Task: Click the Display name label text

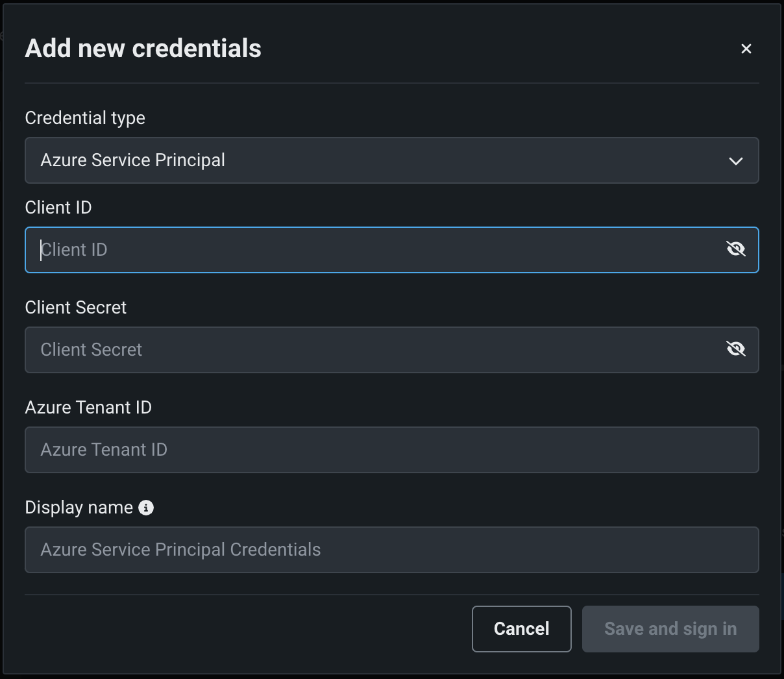Action: 79,508
